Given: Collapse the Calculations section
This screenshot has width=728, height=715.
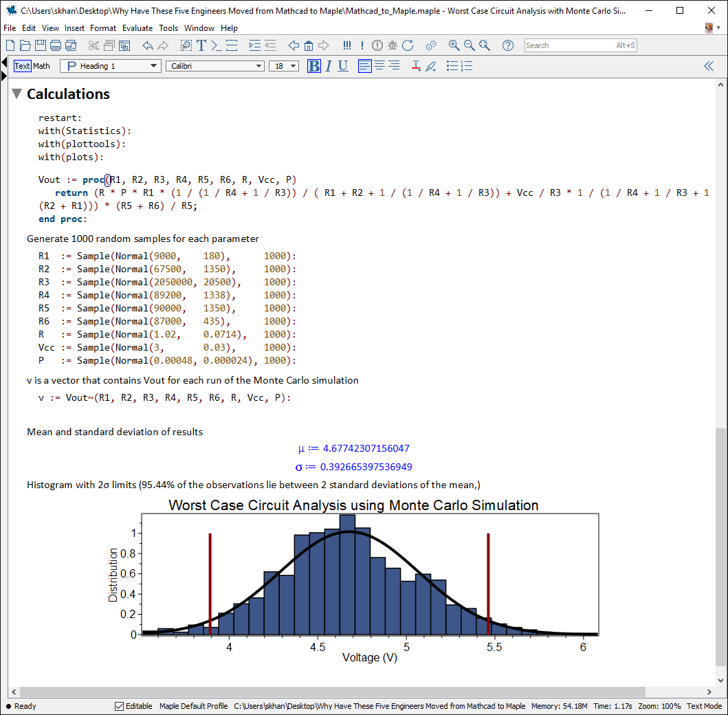Looking at the screenshot, I should pos(16,94).
